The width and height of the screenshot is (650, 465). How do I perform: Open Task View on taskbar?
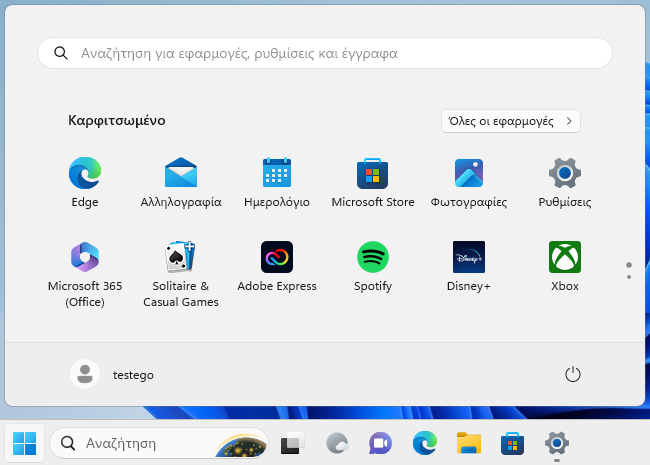[292, 443]
